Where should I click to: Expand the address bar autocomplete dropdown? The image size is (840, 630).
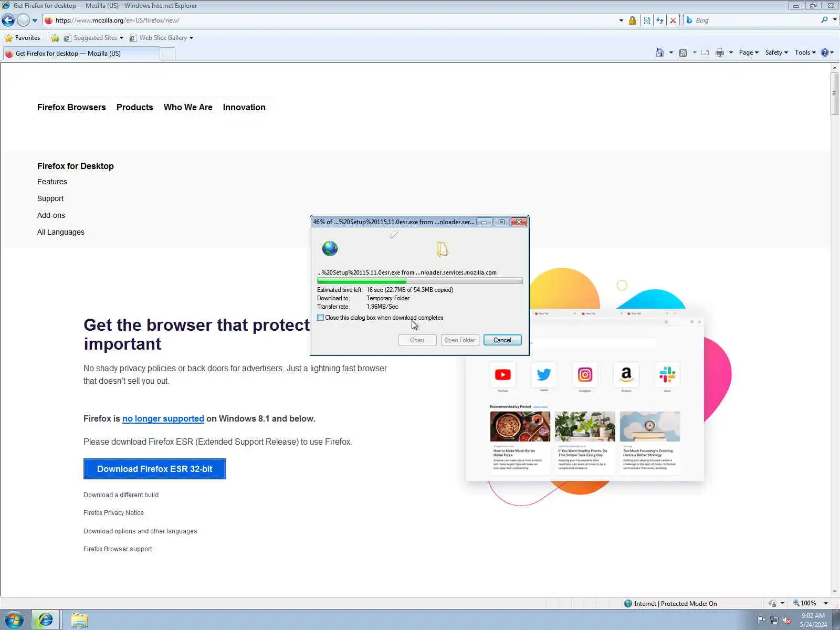coord(621,20)
